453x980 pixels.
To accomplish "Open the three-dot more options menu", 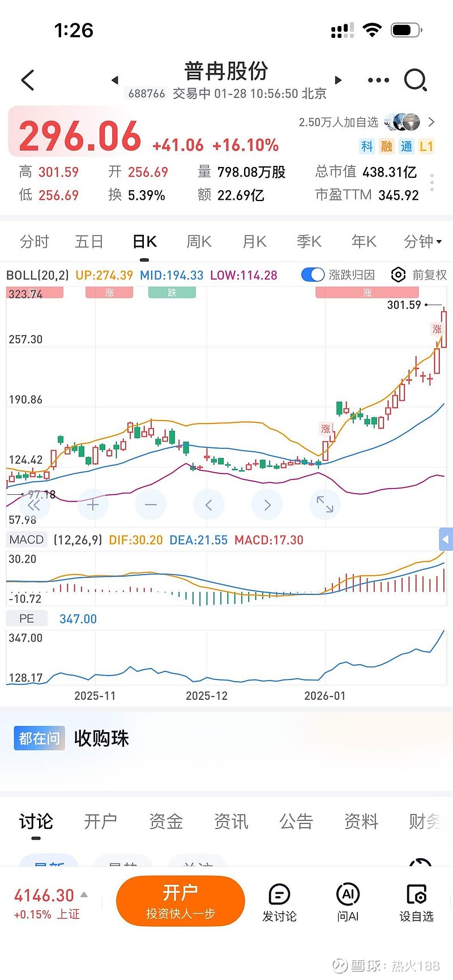I will click(378, 80).
